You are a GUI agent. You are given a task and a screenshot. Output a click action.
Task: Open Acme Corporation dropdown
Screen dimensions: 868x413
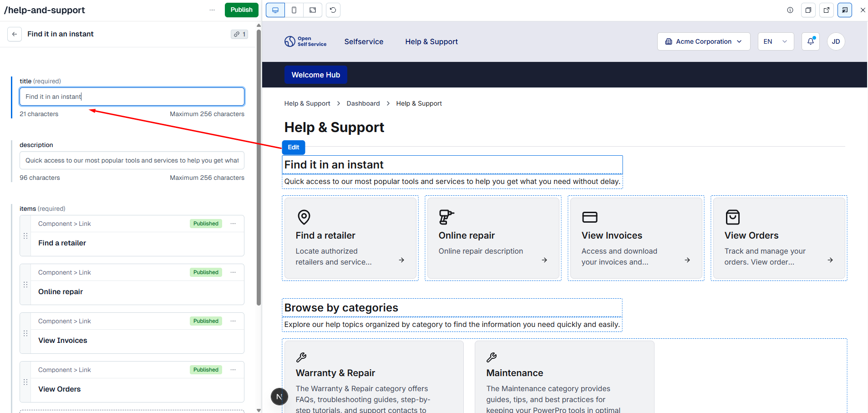(703, 41)
